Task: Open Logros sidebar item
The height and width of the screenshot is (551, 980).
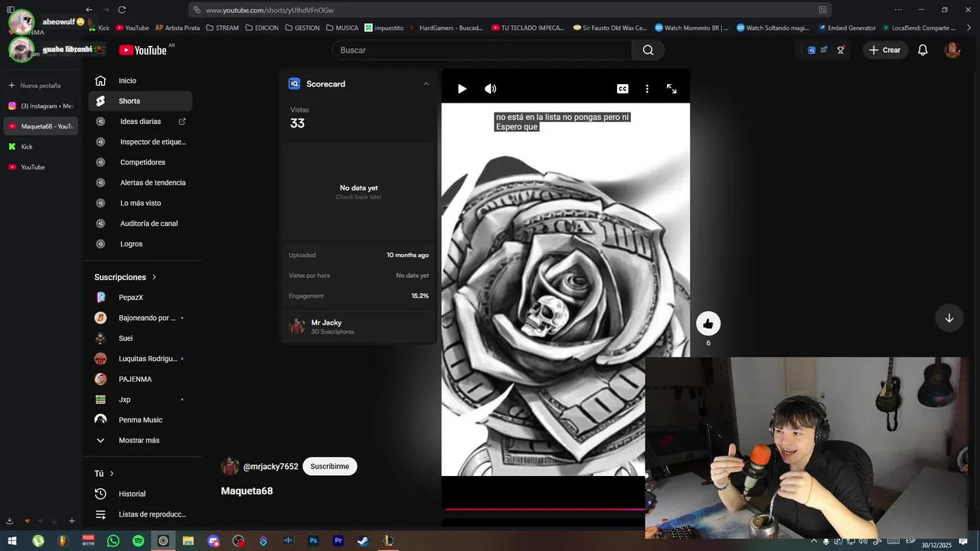Action: click(x=140, y=244)
